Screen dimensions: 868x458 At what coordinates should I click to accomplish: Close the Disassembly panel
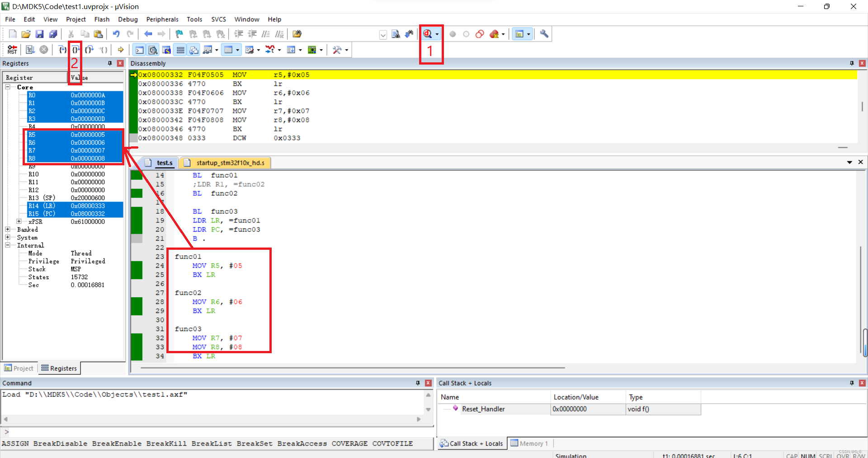862,63
